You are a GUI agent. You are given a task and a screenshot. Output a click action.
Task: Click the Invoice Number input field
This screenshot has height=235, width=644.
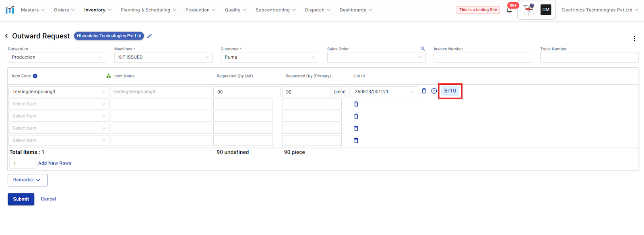[483, 58]
